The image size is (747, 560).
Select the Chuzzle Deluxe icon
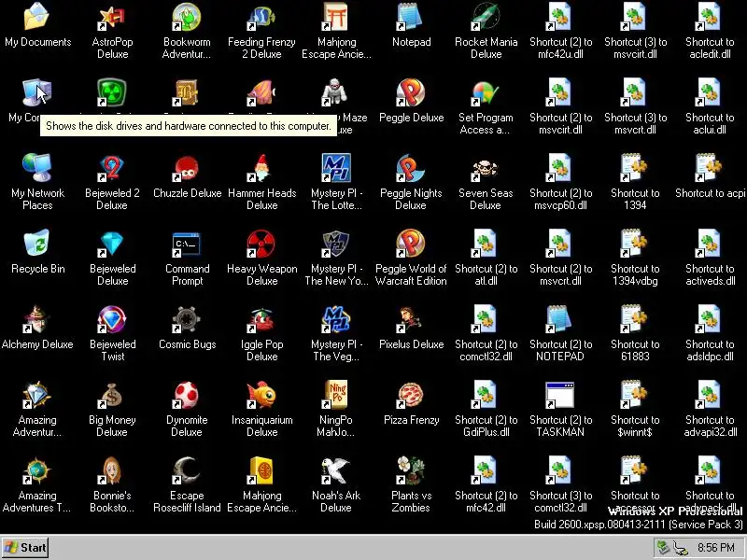pos(187,168)
